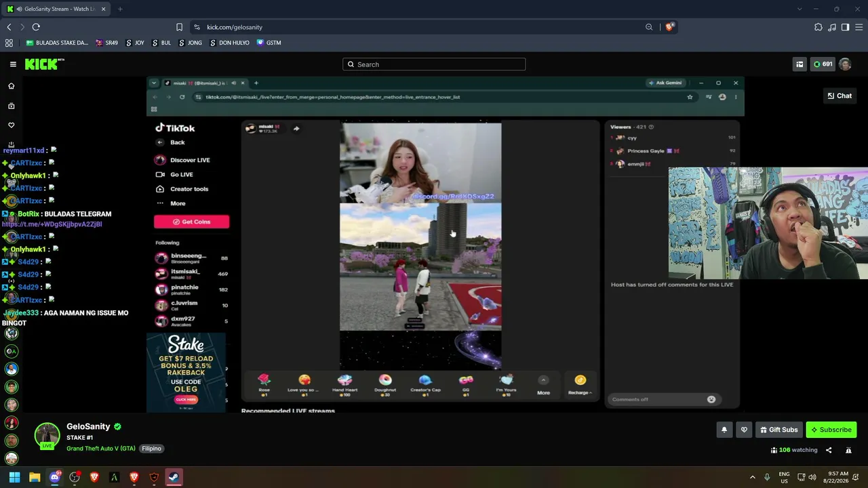Image resolution: width=868 pixels, height=488 pixels.
Task: Click the 106 watching viewer count
Action: pos(794,450)
